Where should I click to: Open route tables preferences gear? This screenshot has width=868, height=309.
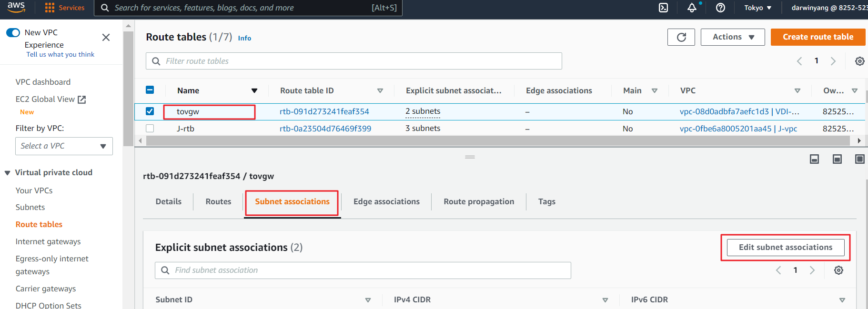[859, 61]
